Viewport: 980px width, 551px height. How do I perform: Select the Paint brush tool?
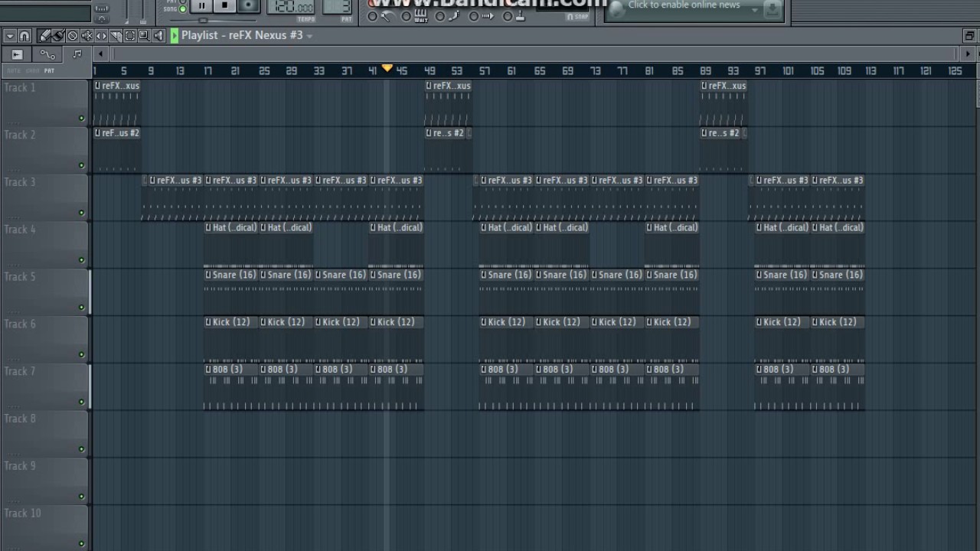tap(58, 35)
